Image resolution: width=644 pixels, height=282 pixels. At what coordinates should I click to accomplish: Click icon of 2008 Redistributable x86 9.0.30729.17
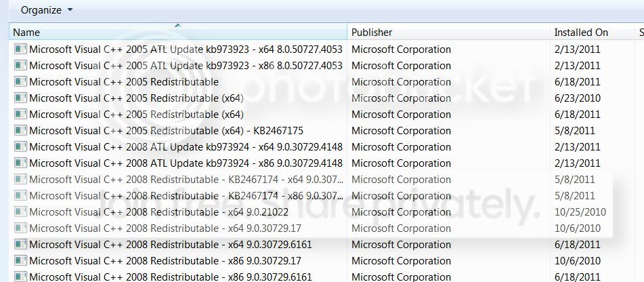tap(20, 261)
